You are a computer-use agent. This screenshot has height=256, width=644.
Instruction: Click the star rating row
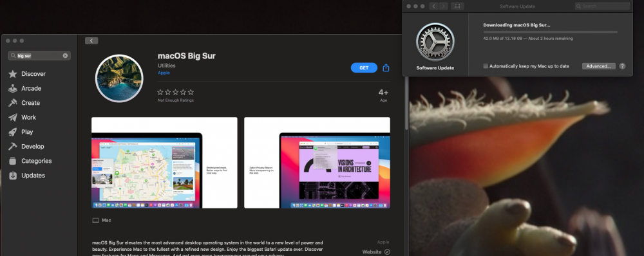(175, 93)
